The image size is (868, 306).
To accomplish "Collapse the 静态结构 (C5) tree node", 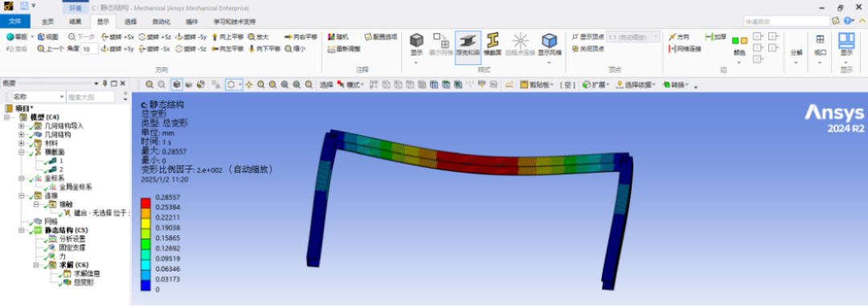I will [x=22, y=230].
